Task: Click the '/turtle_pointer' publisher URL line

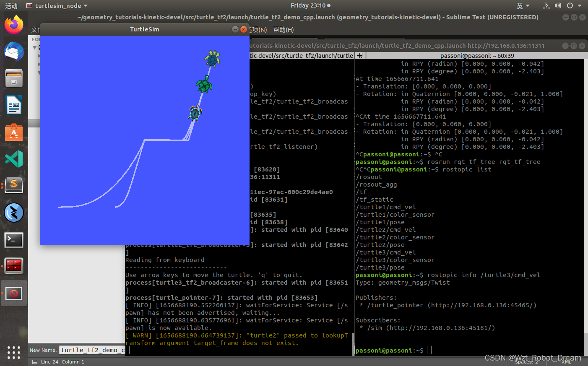Action: tap(448, 305)
